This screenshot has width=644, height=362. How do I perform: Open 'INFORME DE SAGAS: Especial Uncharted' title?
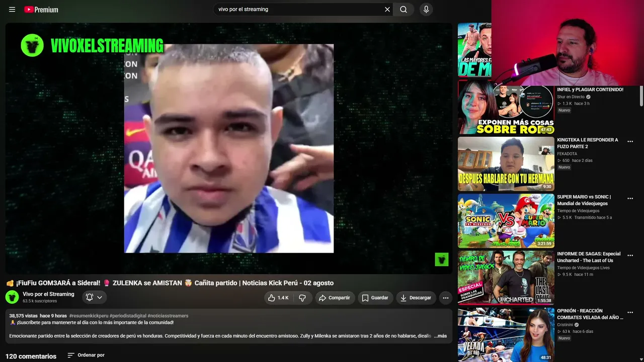[x=589, y=257]
